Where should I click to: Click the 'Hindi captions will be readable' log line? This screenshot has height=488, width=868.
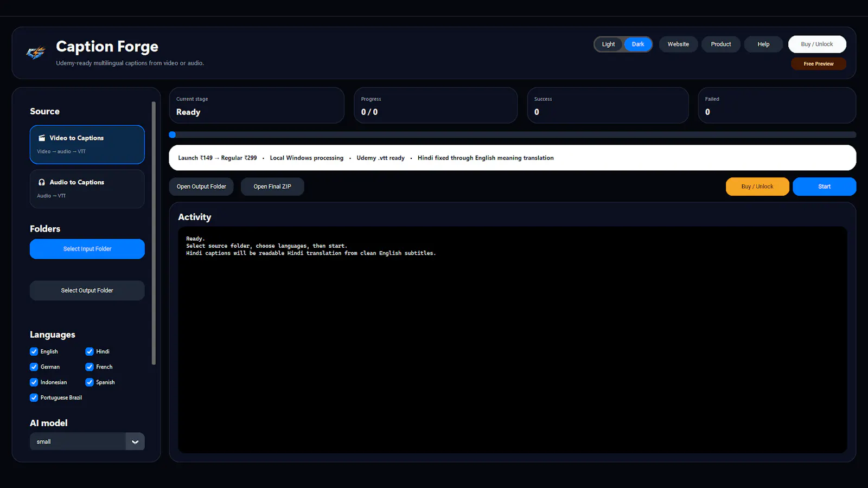click(x=311, y=253)
